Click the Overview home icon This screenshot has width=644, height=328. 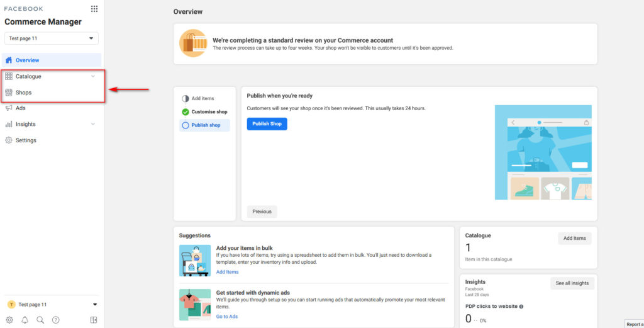[9, 60]
